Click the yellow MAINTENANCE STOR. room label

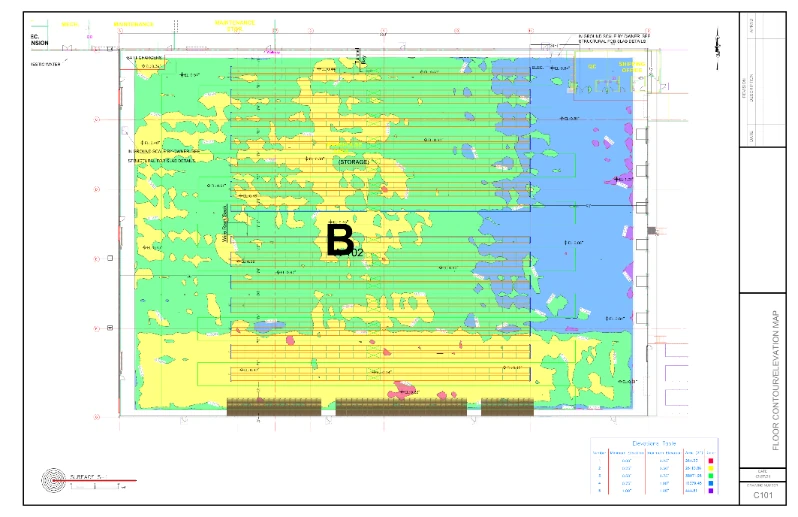[235, 25]
